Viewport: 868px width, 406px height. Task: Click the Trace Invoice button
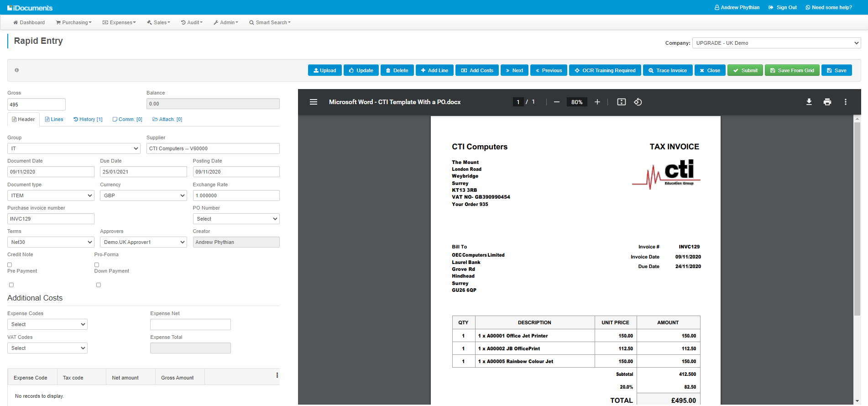tap(668, 70)
